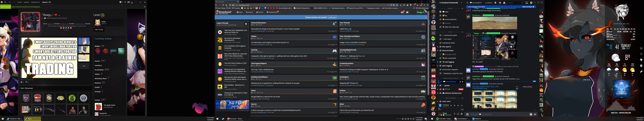Click the Developers subforum code icon
This screenshot has height=121, width=644.
point(423,78)
